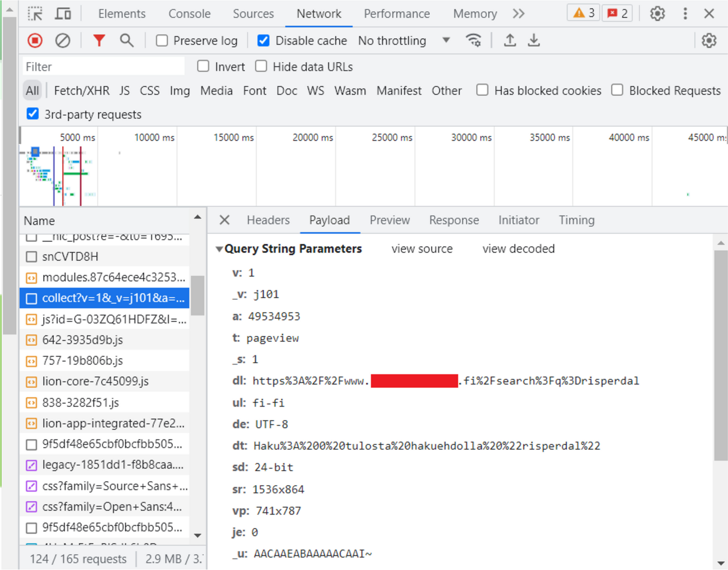Open the No throttling dropdown

[x=404, y=41]
